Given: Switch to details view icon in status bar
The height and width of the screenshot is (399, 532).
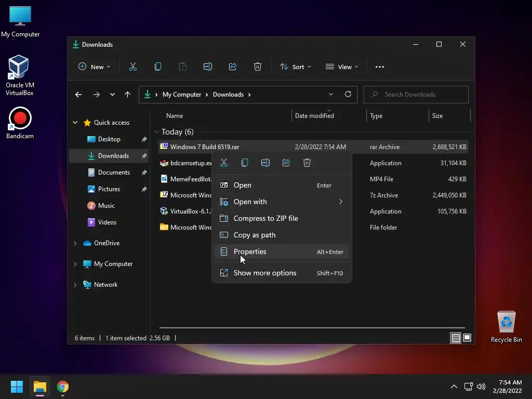Looking at the screenshot, I should (456, 338).
